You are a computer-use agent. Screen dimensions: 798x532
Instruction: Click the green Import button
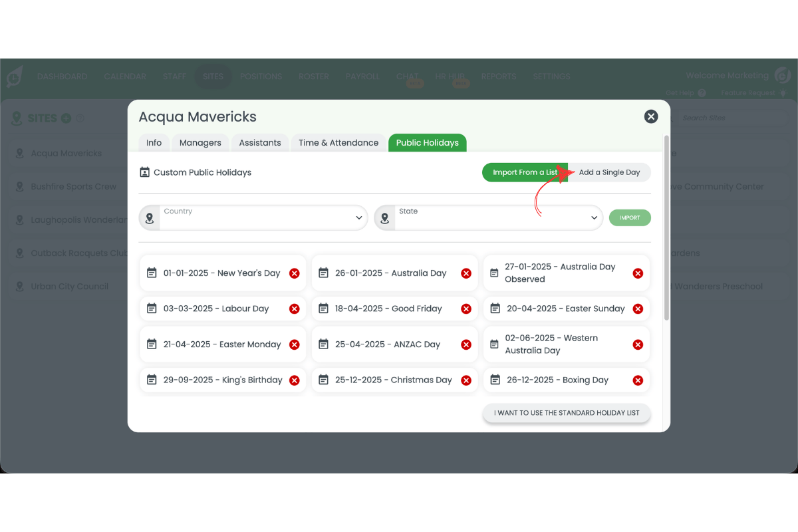(x=630, y=217)
